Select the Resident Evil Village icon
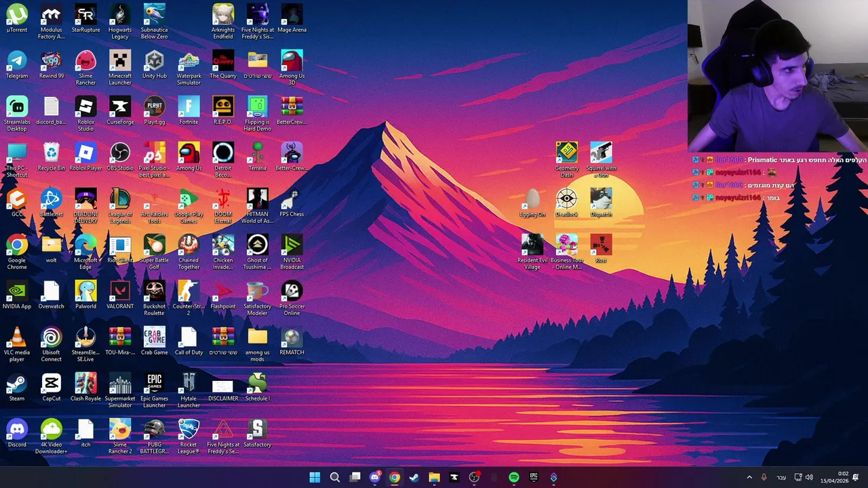The height and width of the screenshot is (488, 868). point(532,253)
